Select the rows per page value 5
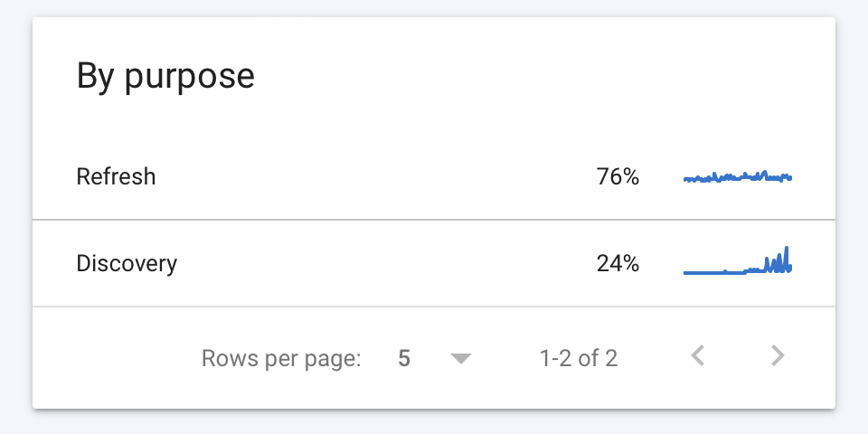The image size is (868, 434). [404, 358]
